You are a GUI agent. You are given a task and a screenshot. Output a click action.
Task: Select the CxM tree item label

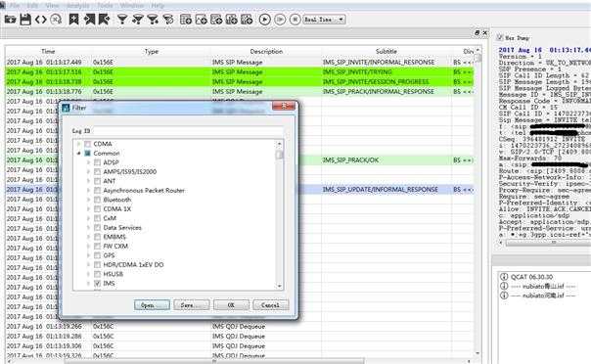point(110,218)
